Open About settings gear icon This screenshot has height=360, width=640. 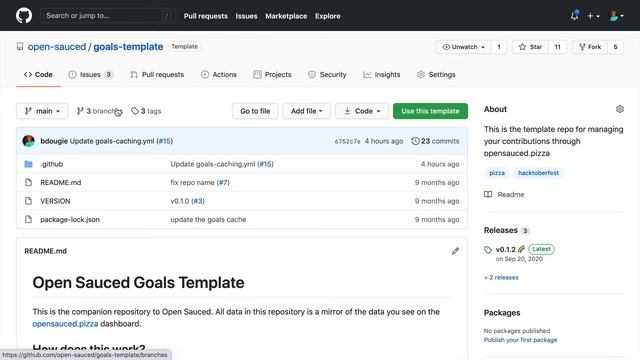(620, 109)
